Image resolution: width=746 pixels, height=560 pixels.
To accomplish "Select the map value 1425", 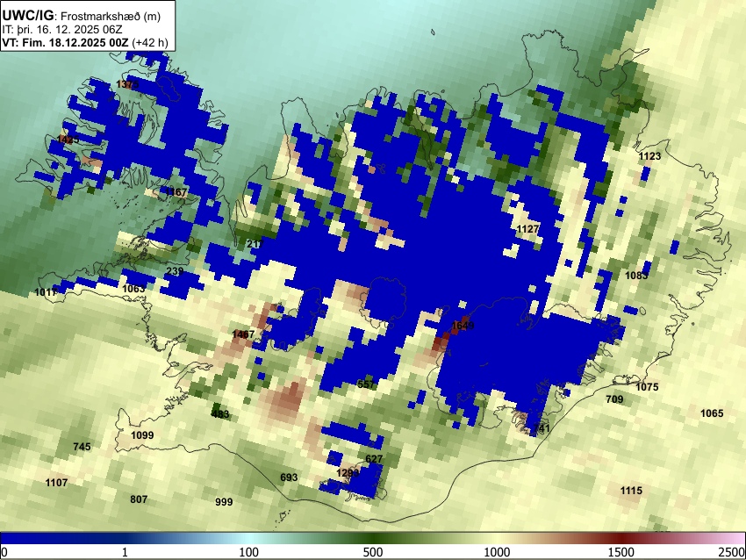I will (x=68, y=140).
